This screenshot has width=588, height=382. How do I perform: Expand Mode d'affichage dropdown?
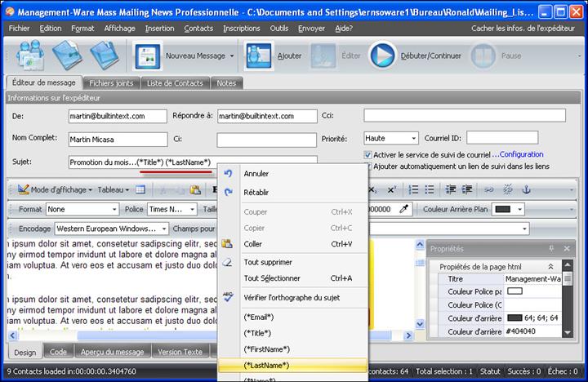point(91,190)
